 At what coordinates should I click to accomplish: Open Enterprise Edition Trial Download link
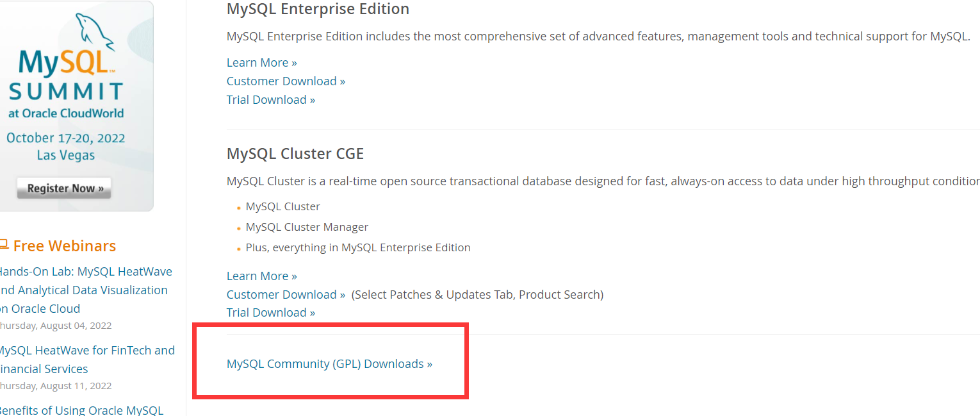pyautogui.click(x=271, y=100)
